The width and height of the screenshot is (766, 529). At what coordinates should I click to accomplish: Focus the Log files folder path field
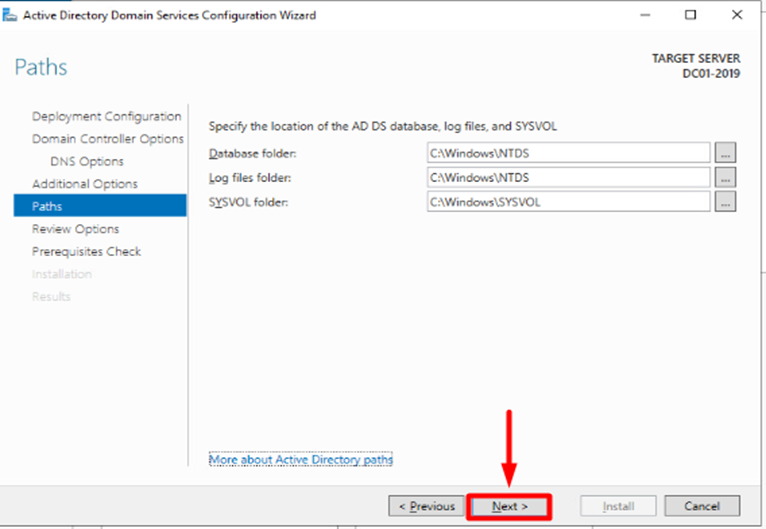tap(567, 177)
